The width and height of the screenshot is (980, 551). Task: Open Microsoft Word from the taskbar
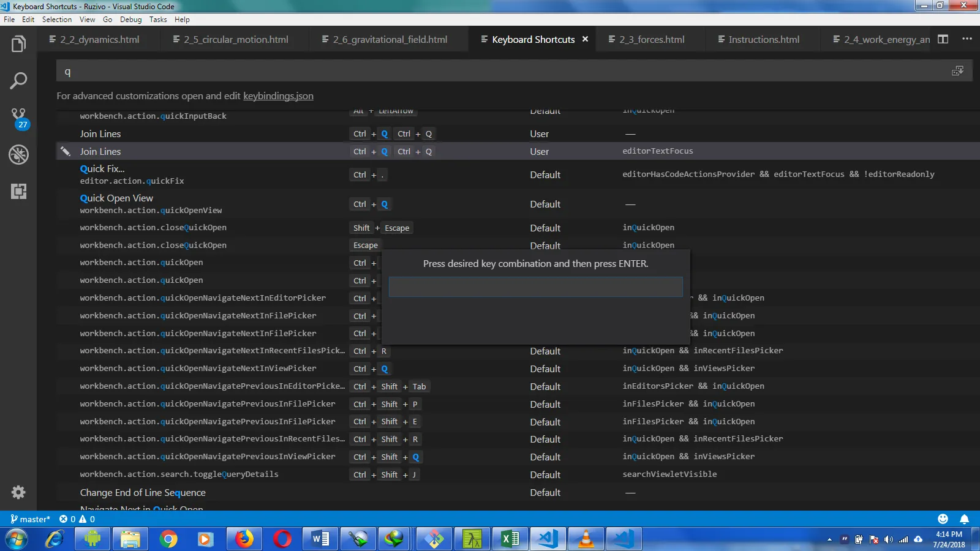click(x=320, y=539)
